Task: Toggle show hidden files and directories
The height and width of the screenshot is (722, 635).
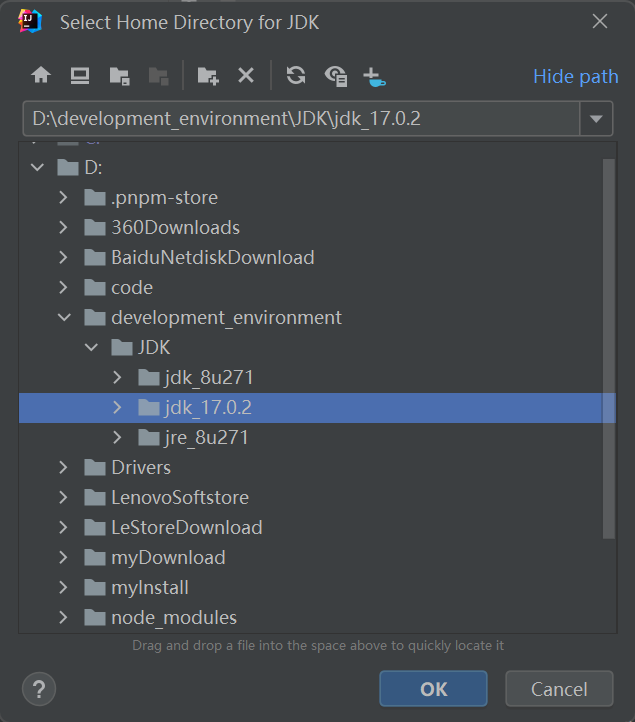Action: coord(336,76)
